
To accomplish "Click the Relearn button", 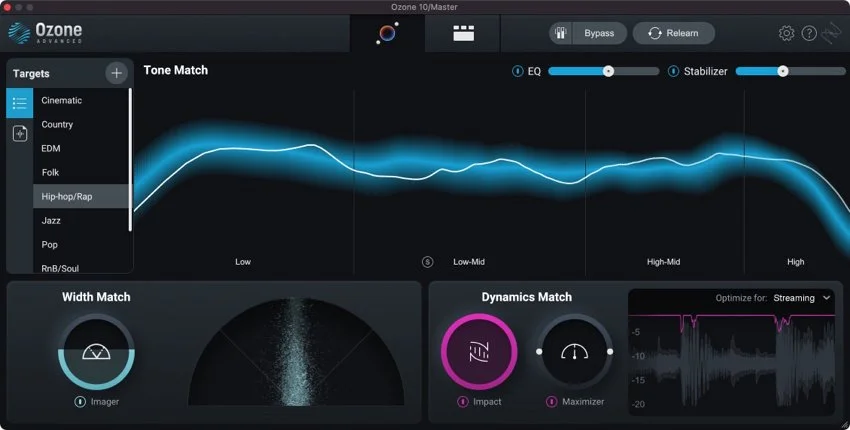I will point(673,33).
